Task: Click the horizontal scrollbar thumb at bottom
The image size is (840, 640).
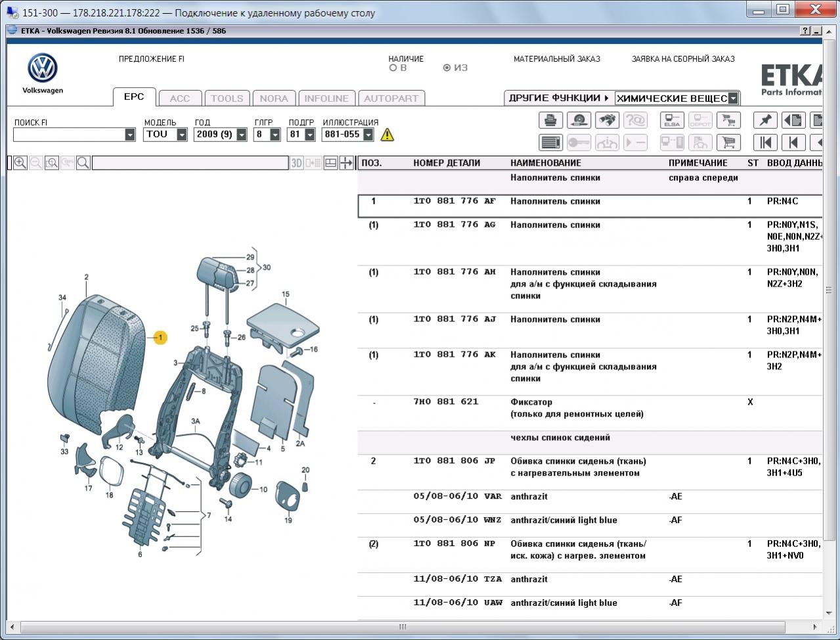Action: 402,628
